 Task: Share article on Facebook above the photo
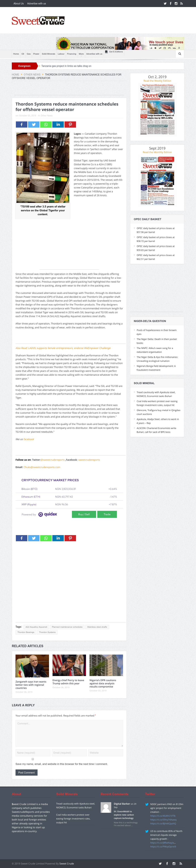click(22, 124)
